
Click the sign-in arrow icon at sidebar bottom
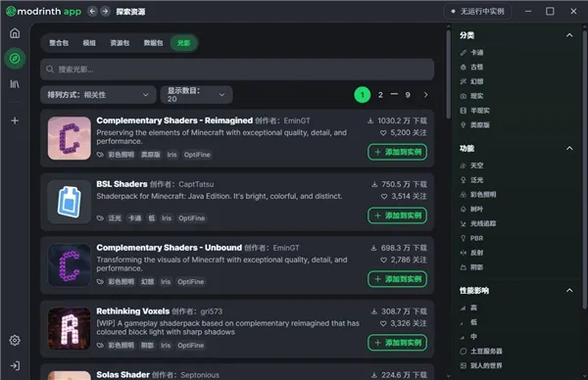tap(15, 365)
